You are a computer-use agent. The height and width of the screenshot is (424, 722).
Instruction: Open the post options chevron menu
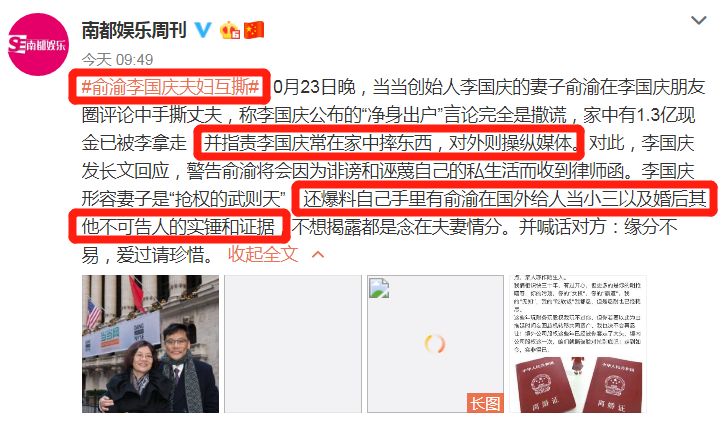tap(699, 20)
